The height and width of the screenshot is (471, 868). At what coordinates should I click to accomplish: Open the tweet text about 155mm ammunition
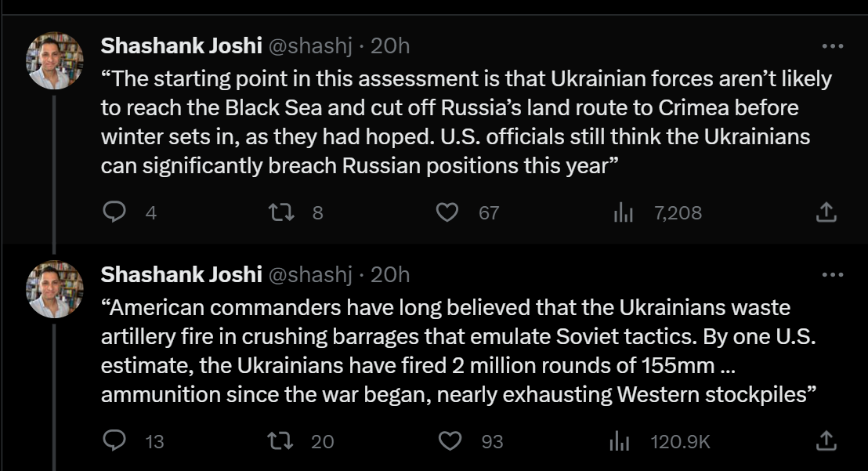459,351
